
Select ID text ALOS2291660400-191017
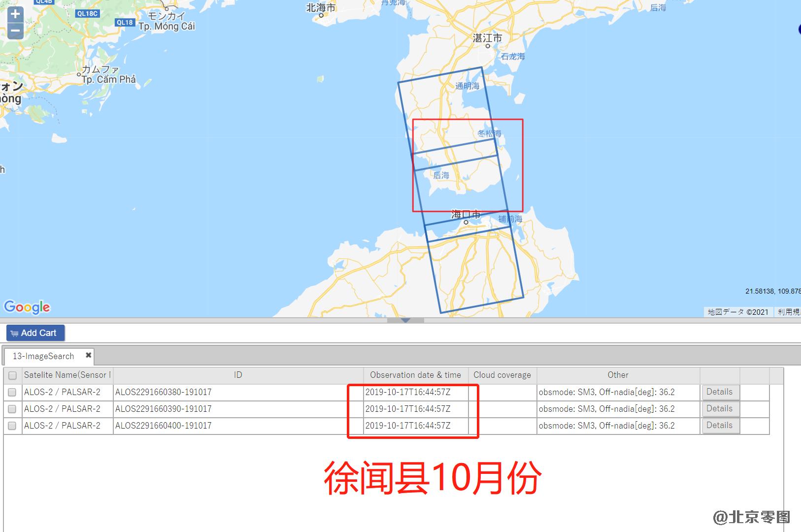tap(164, 426)
